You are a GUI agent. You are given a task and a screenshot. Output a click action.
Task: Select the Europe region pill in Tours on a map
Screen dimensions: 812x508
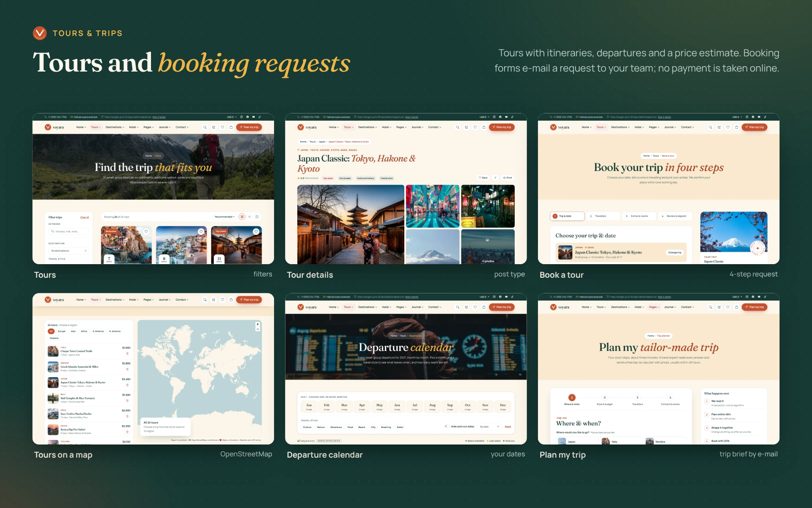(x=62, y=331)
